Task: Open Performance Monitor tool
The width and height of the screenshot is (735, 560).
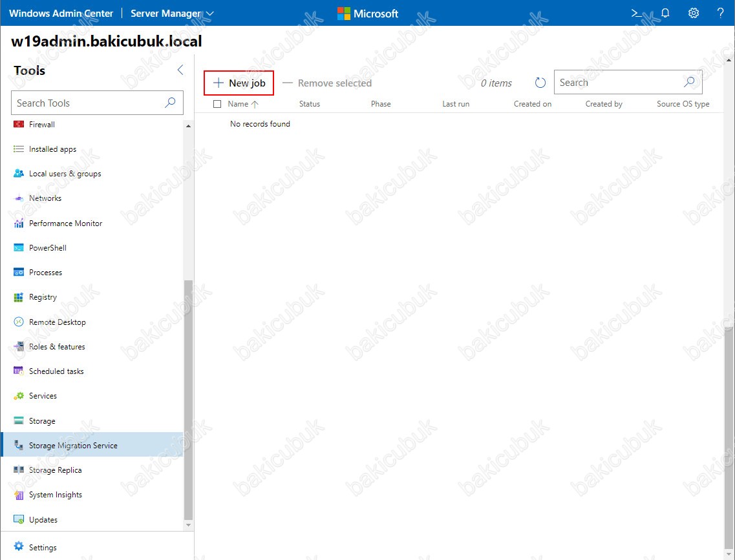Action: coord(66,223)
